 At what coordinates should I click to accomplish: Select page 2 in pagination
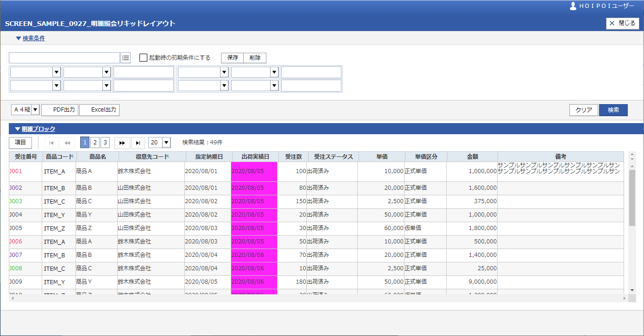(95, 143)
